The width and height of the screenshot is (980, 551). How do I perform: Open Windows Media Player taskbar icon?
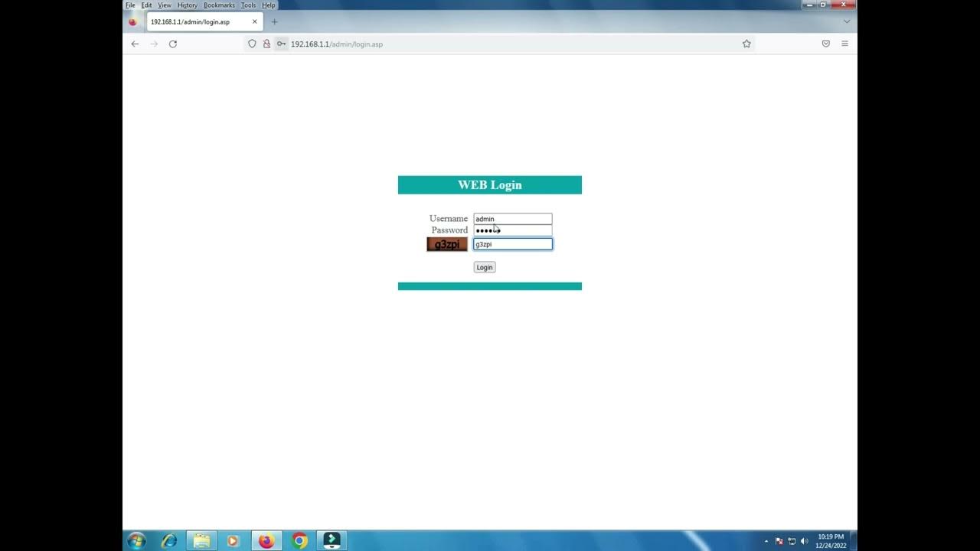coord(233,541)
